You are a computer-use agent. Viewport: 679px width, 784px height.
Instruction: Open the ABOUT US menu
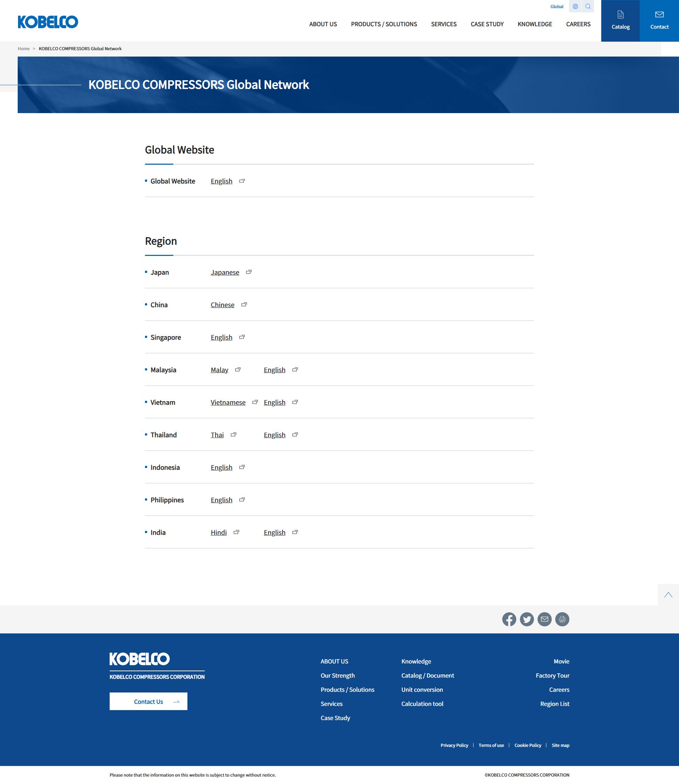coord(323,24)
